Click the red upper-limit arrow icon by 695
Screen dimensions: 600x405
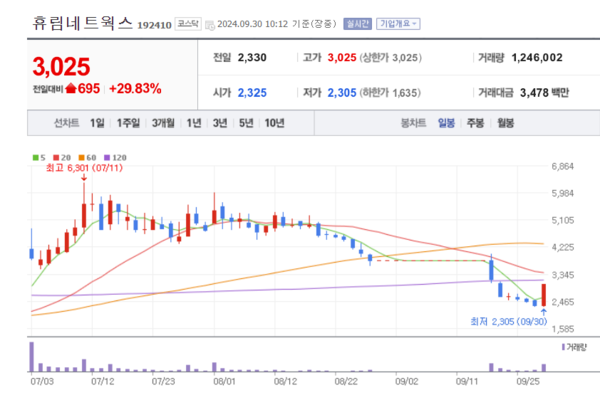click(71, 88)
